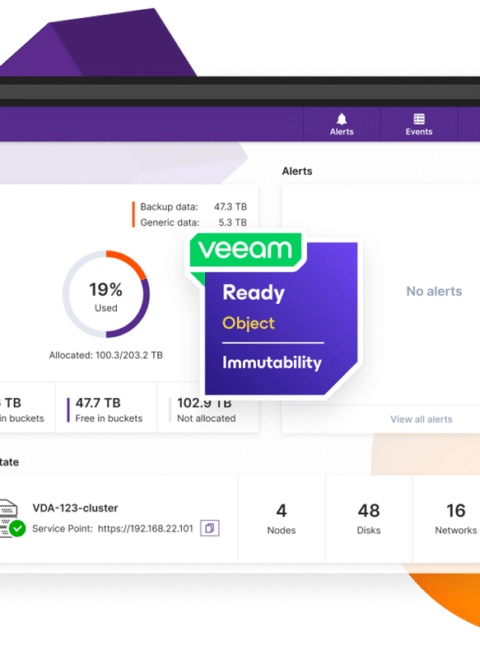Click the Veeam Ready Object Immutability badge
The image size is (480, 650).
tap(273, 314)
